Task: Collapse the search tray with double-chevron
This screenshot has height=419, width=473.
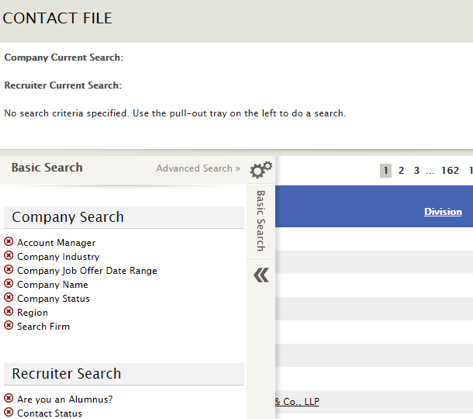Action: tap(261, 275)
